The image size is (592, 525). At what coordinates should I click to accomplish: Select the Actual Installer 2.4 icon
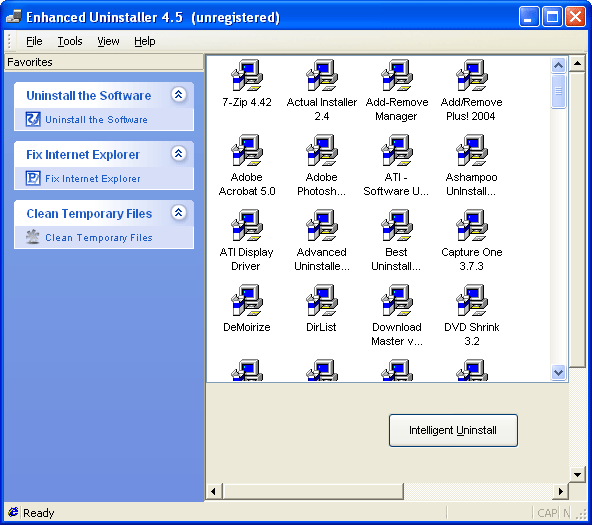click(x=322, y=75)
